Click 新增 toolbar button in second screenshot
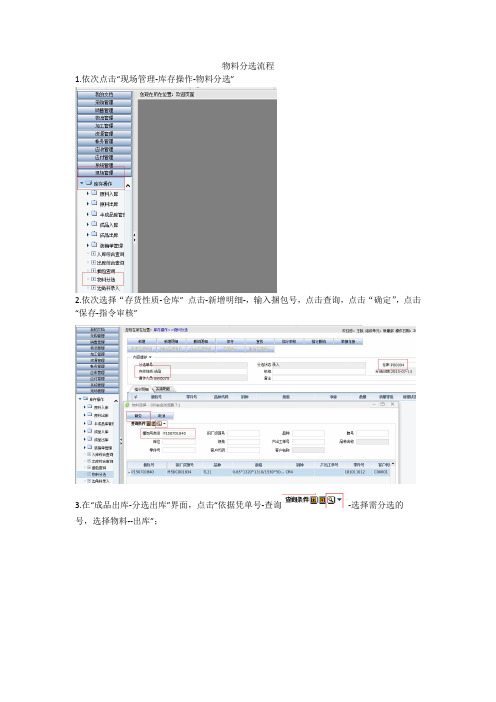The image size is (496, 702). 141,342
